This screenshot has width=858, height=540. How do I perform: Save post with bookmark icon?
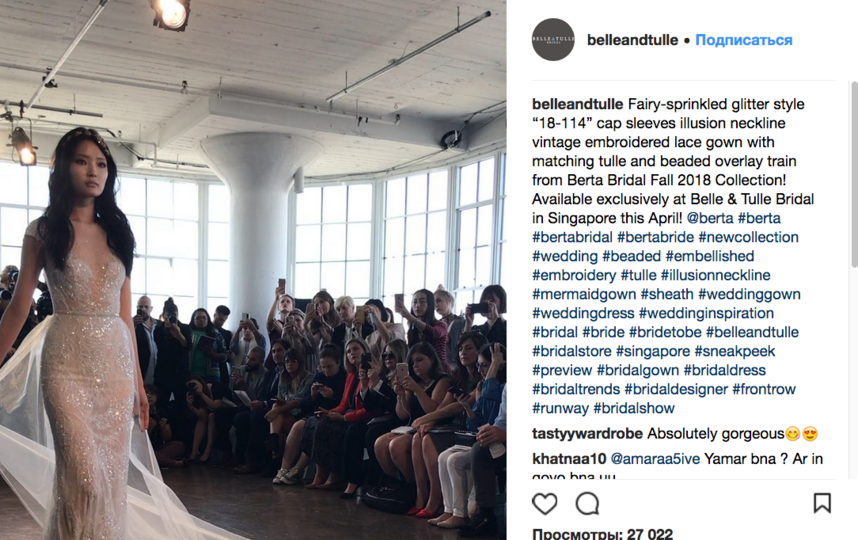(x=822, y=503)
